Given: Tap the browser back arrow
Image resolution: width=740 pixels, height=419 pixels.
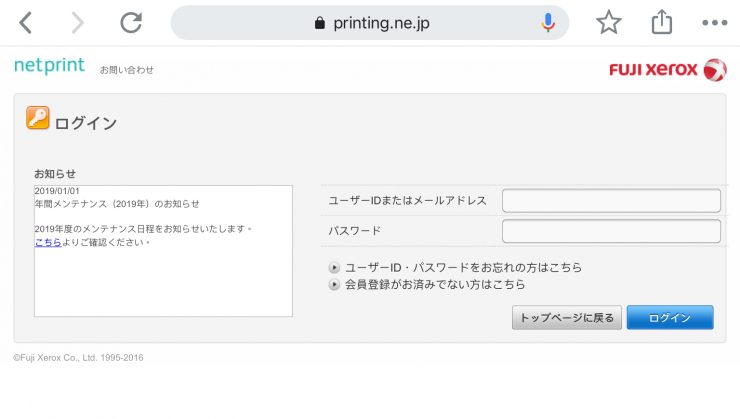Looking at the screenshot, I should pyautogui.click(x=26, y=22).
